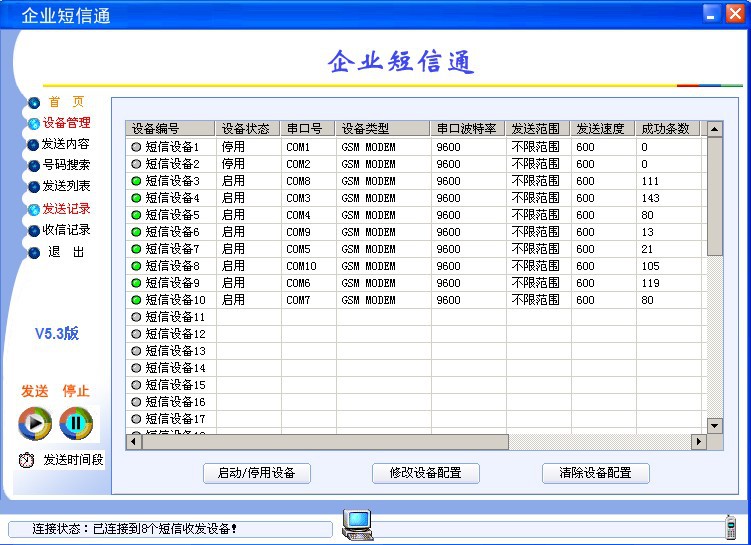Click the mobile phone icon at bottom right
The height and width of the screenshot is (545, 751).
[x=731, y=528]
